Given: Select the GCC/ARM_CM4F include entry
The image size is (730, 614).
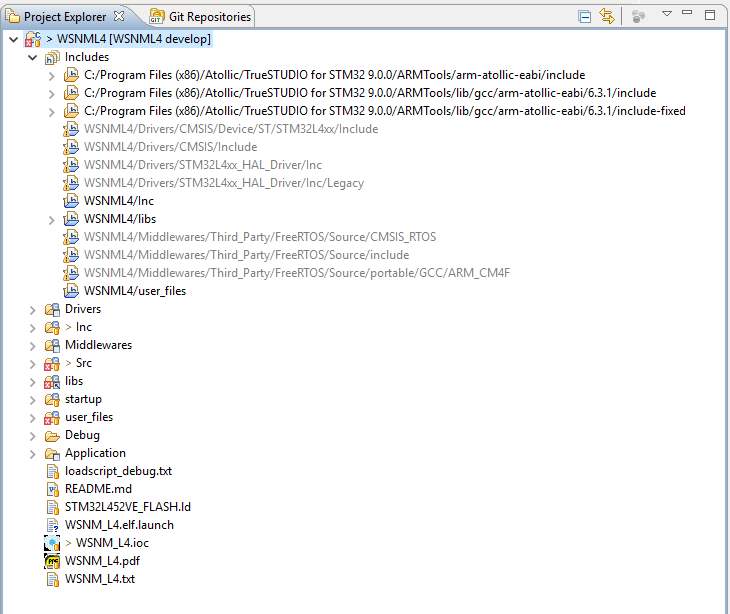Looking at the screenshot, I should [x=297, y=273].
